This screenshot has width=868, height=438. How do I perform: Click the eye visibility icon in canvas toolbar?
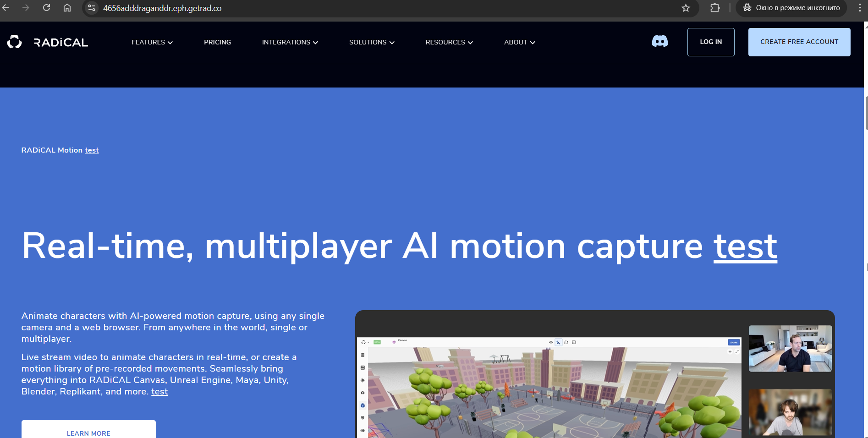(x=551, y=342)
